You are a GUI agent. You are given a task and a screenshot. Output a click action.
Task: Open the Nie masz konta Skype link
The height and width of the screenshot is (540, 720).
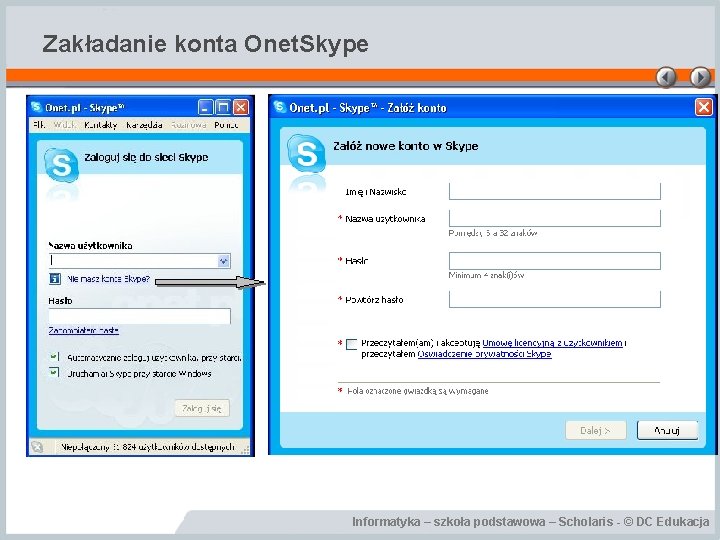108,279
